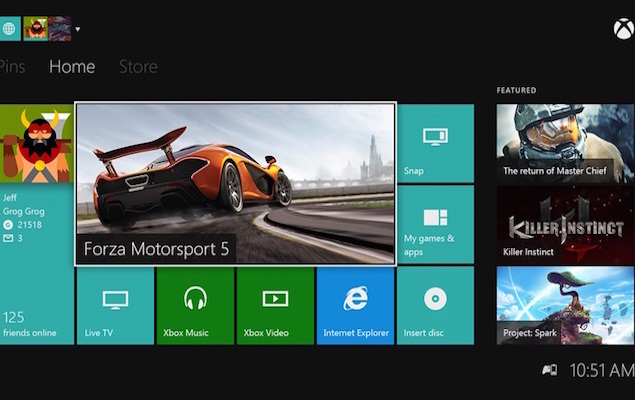635x400 pixels.
Task: Expand the profile dropdown arrow
Action: coord(78,29)
